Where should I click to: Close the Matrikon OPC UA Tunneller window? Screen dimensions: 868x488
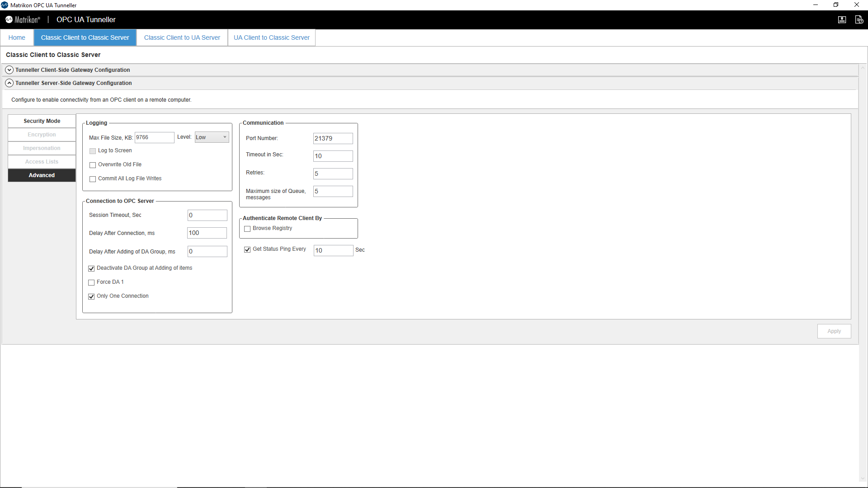[856, 5]
